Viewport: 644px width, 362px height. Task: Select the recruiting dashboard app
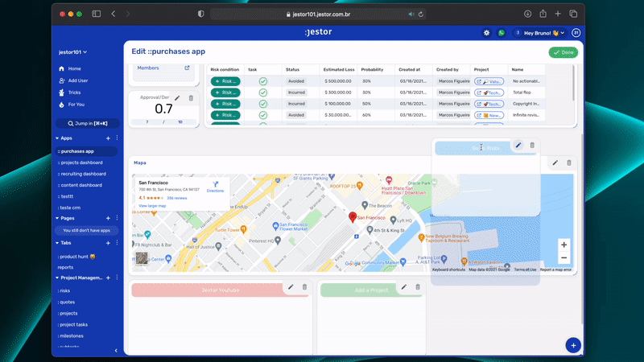tap(82, 174)
